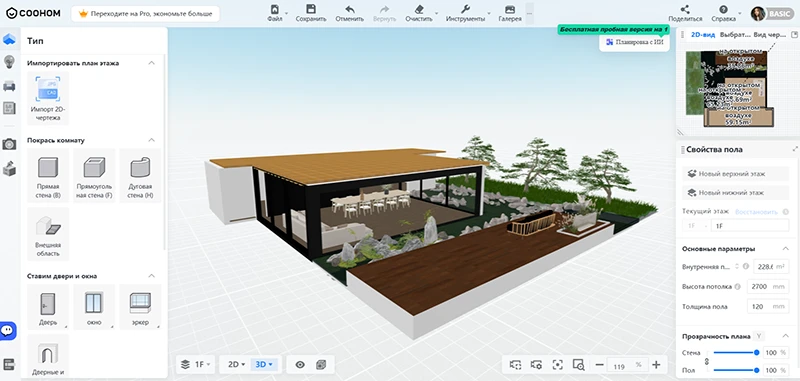The width and height of the screenshot is (800, 381).
Task: Click Импорт 2D-чертежа tile
Action: tap(48, 99)
